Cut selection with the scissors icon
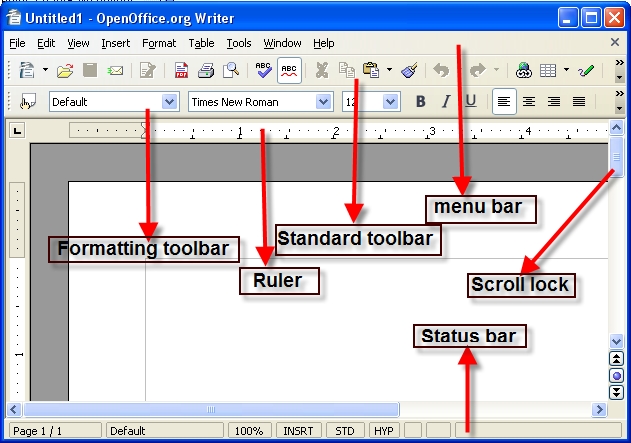 pos(322,70)
